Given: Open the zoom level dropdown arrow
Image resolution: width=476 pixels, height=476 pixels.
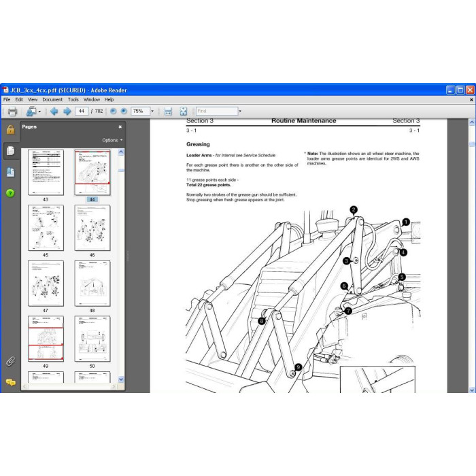Looking at the screenshot, I should (152, 111).
